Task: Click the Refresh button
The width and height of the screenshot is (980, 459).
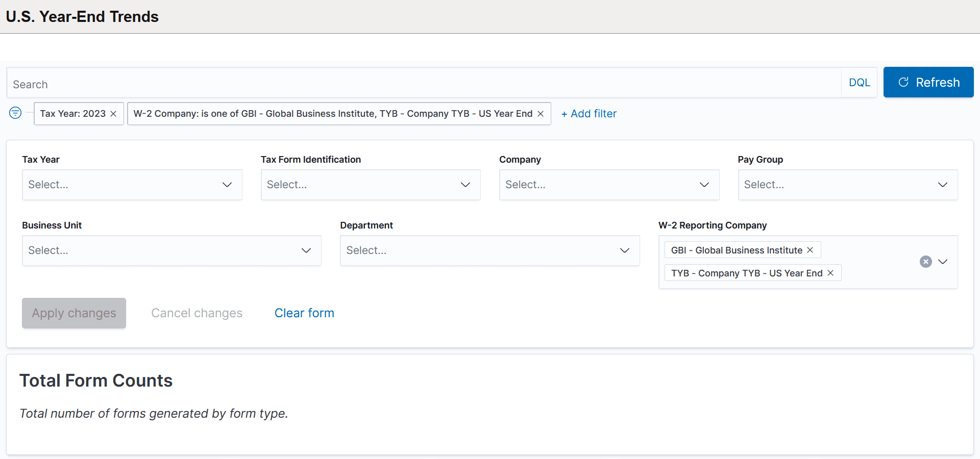Action: [928, 82]
